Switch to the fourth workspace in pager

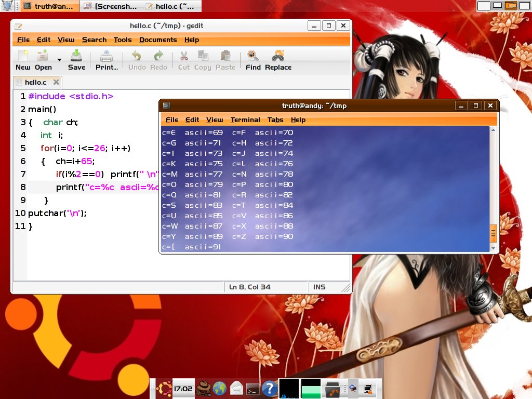[x=524, y=5]
